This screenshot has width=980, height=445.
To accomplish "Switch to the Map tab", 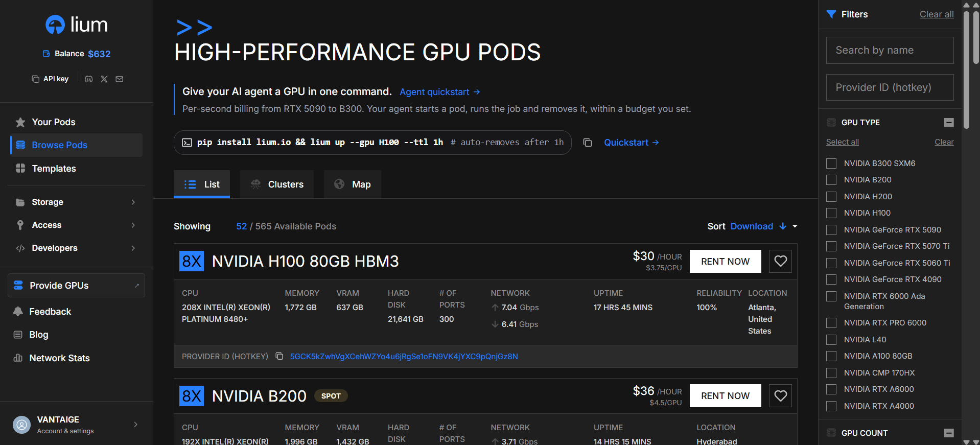I will 353,184.
